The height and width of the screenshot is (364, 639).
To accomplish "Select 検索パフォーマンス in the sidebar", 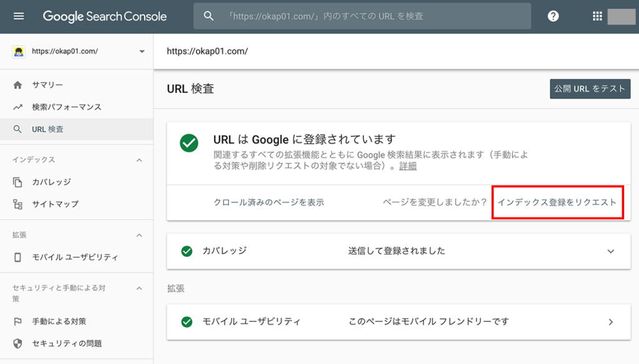I will (x=67, y=107).
